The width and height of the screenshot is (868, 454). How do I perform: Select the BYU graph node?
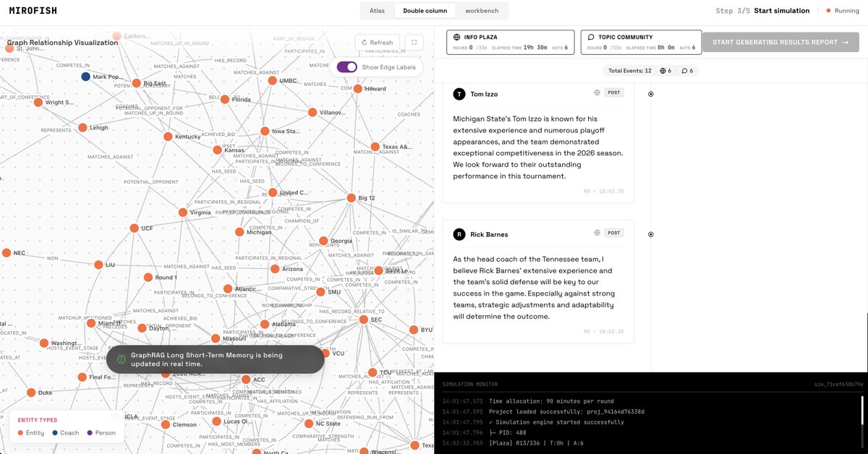pos(414,330)
